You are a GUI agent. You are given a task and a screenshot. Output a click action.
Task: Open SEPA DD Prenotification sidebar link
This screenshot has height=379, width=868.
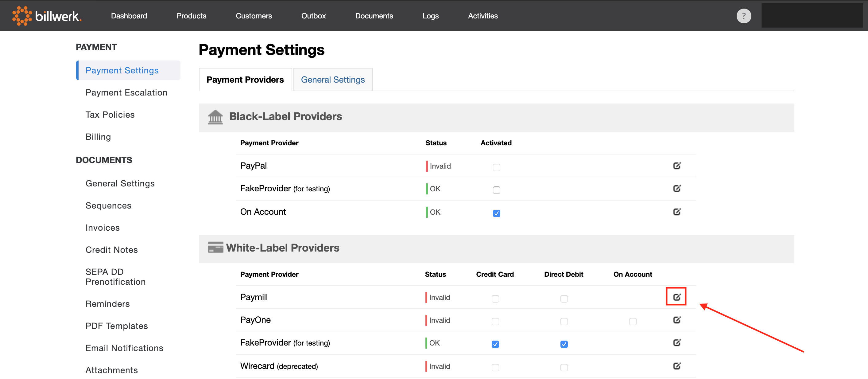(116, 276)
